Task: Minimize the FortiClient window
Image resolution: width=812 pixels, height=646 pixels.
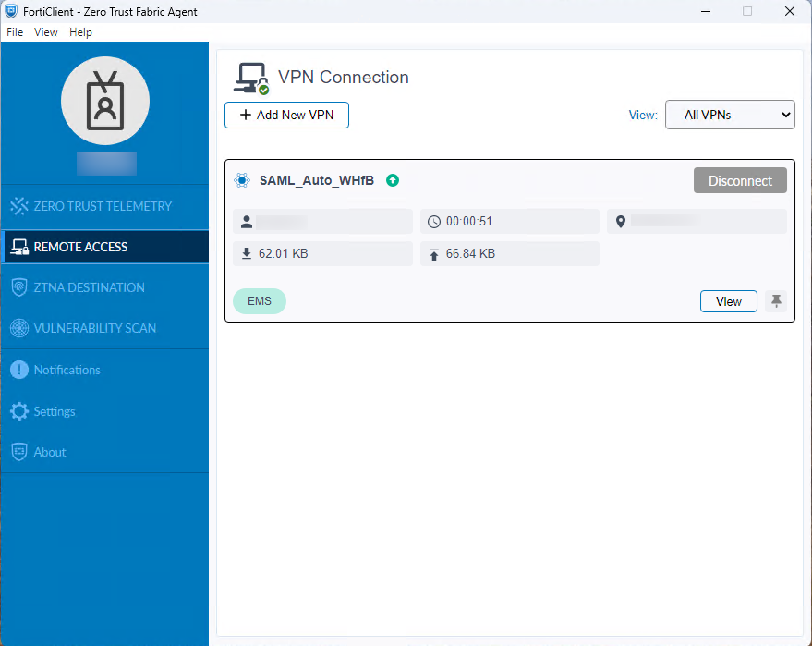Action: 706,11
